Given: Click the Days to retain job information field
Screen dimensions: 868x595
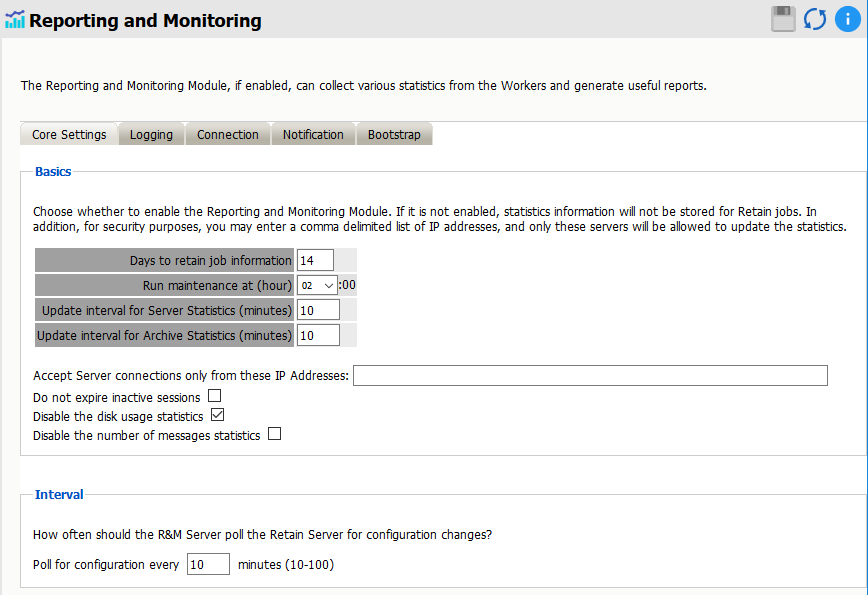Looking at the screenshot, I should (x=315, y=261).
